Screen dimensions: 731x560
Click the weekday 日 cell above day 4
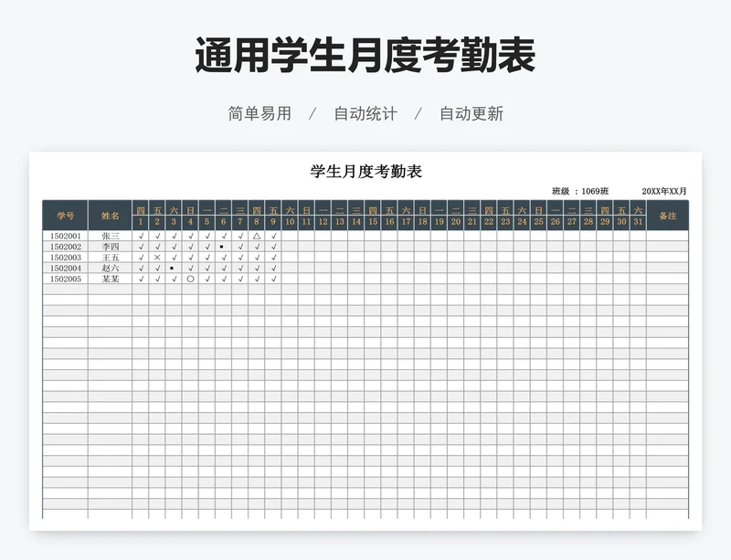click(190, 210)
